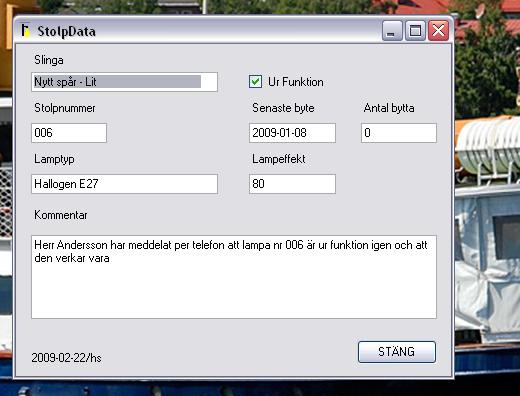Click the Stolpnummer field showing 006

[69, 133]
